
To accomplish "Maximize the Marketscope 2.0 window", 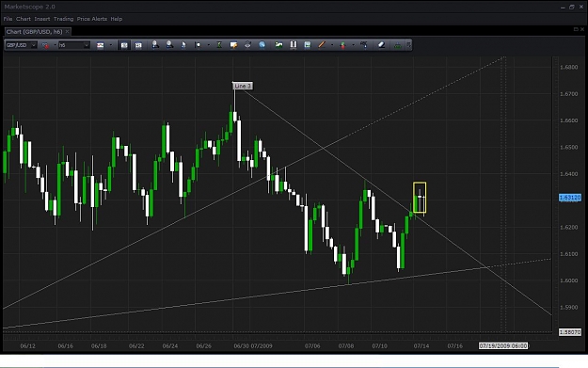I will 572,7.
